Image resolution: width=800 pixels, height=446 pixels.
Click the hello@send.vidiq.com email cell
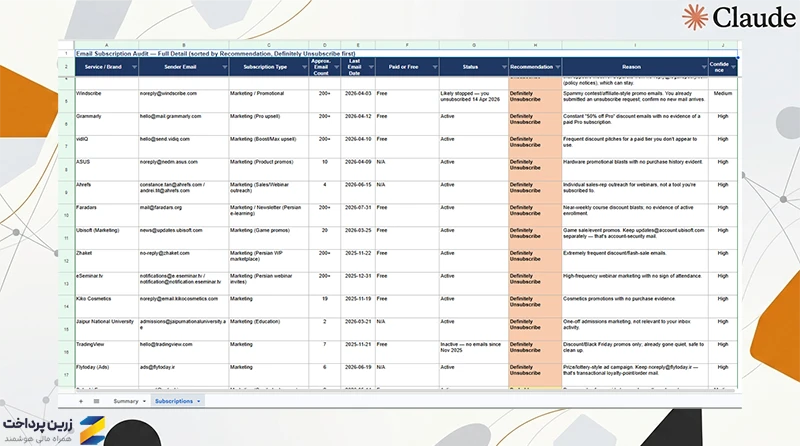[x=184, y=147]
